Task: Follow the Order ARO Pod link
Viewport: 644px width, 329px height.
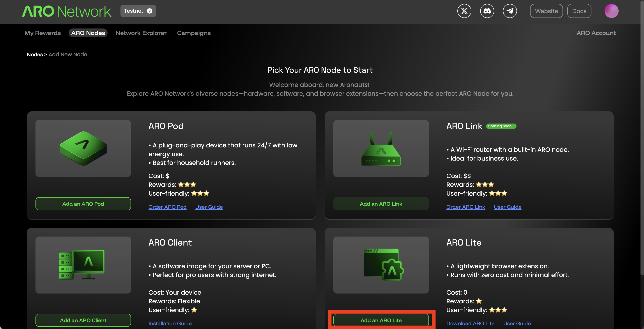Action: click(167, 207)
